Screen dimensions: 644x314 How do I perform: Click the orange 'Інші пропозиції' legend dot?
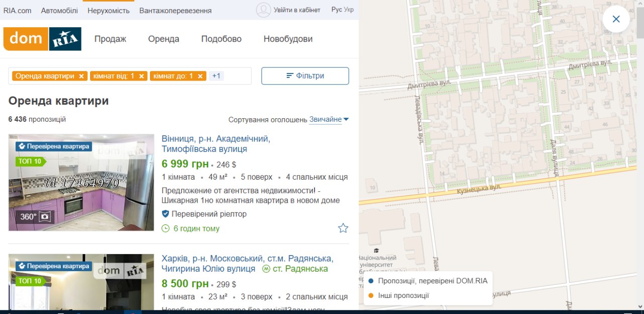(x=371, y=295)
